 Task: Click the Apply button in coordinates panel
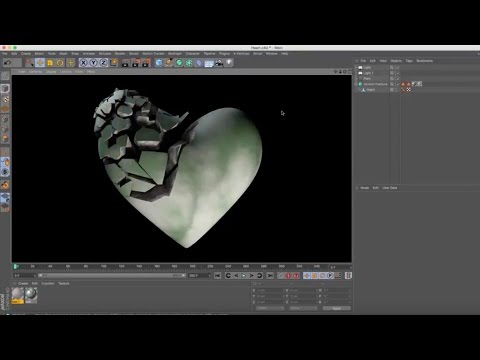point(337,308)
